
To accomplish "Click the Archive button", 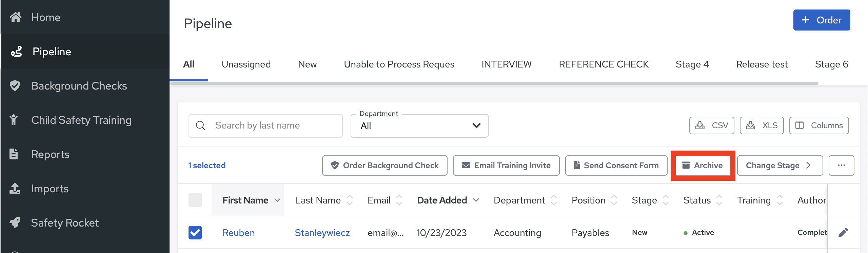I will pos(703,165).
